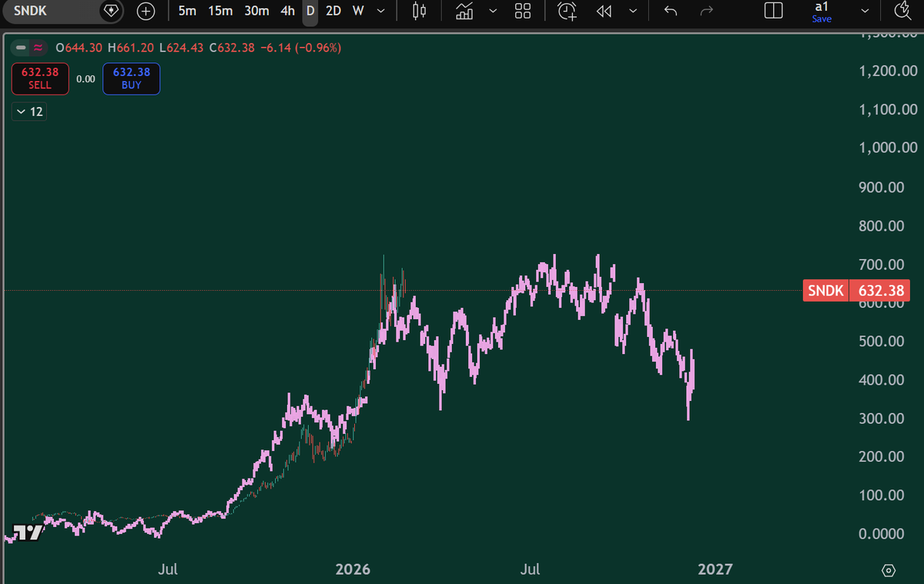Switch to the 2D timeframe
924x584 pixels.
[333, 11]
